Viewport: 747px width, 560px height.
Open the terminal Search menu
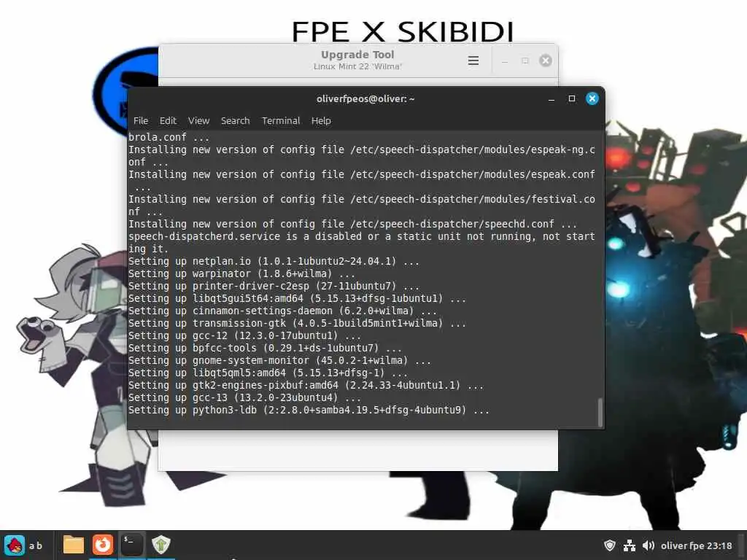pyautogui.click(x=236, y=121)
